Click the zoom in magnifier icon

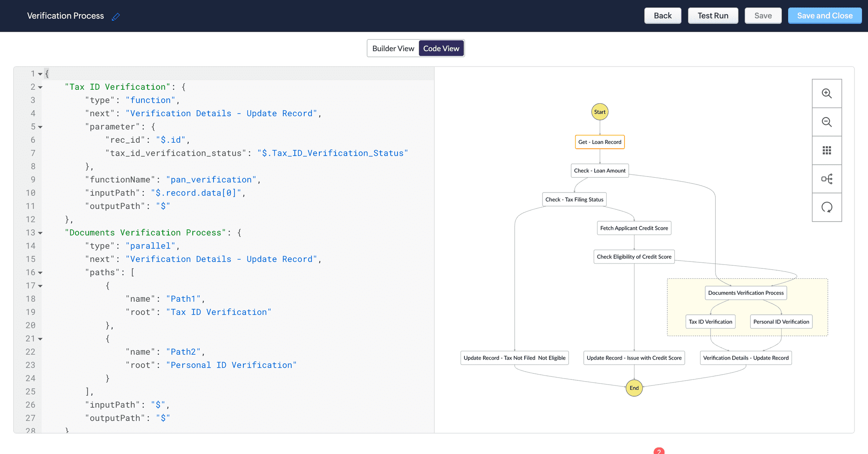[x=827, y=94]
